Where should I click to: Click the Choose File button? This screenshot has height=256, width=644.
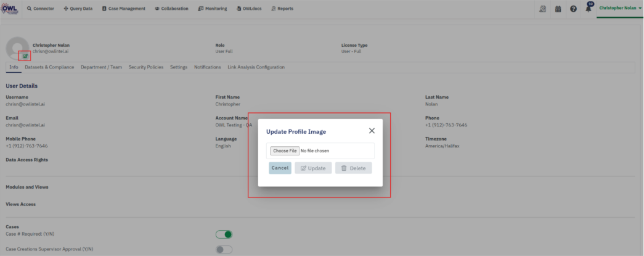[285, 151]
